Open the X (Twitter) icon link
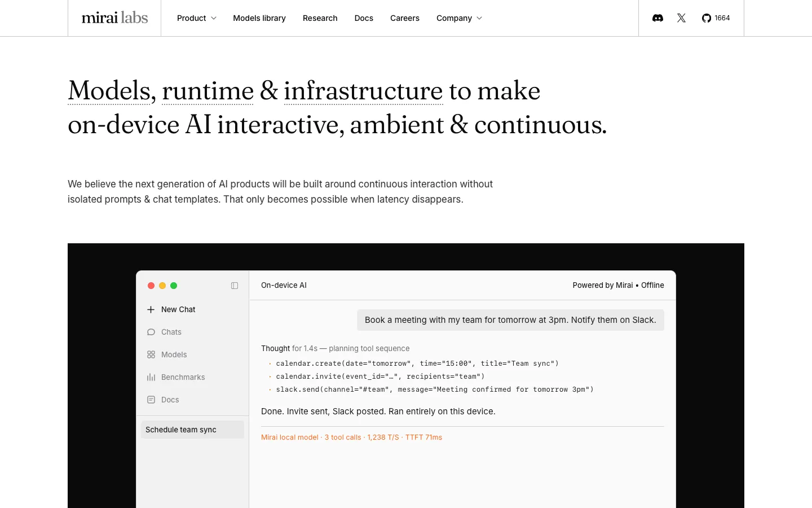The image size is (812, 508). point(681,18)
